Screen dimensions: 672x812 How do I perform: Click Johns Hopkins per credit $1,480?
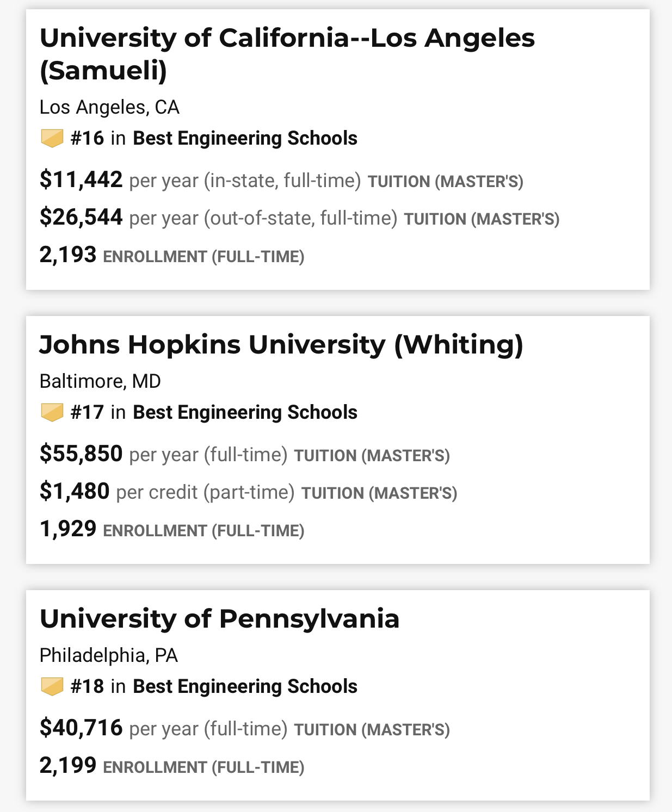tap(75, 491)
